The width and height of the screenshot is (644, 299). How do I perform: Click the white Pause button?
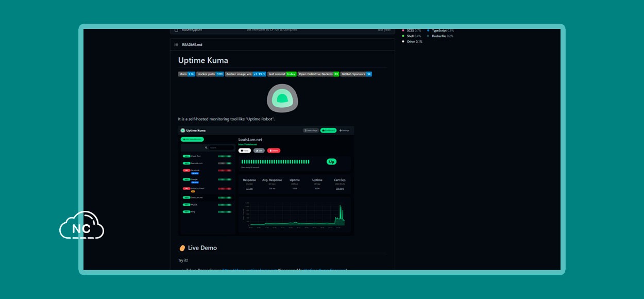(245, 151)
